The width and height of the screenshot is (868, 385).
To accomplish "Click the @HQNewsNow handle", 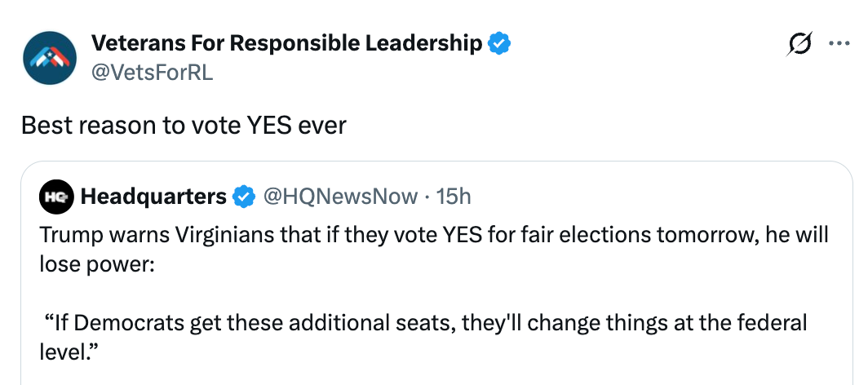I will tap(339, 197).
